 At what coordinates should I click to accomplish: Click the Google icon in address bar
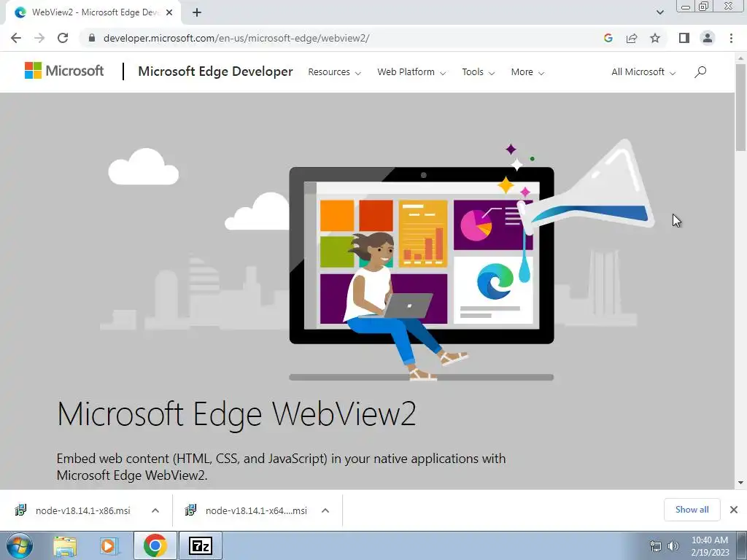pyautogui.click(x=608, y=38)
